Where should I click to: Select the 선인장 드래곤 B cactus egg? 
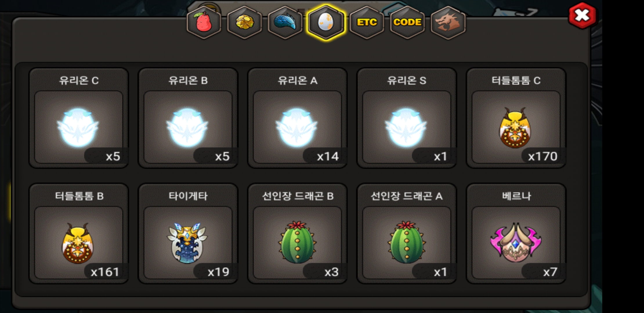(297, 242)
